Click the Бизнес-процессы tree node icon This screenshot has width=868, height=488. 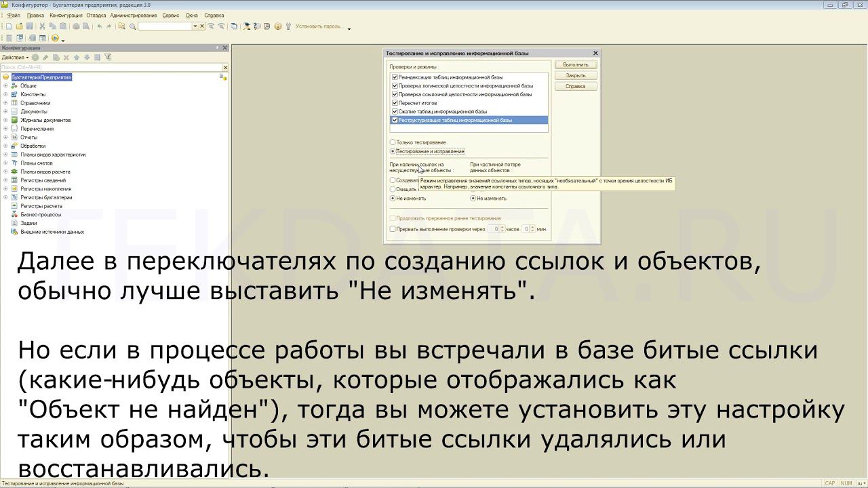(x=14, y=214)
